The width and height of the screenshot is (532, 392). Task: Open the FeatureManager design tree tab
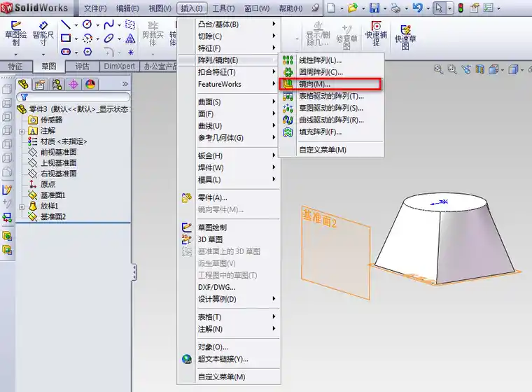coord(23,84)
